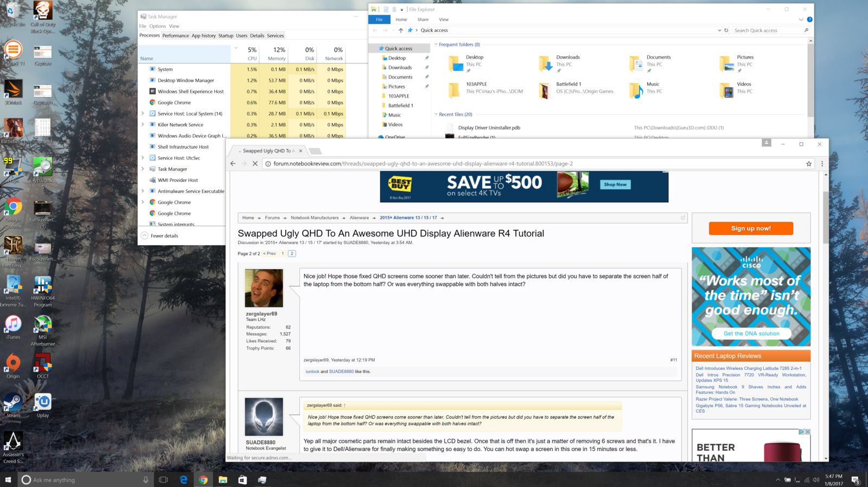Expand Service Host: Local System row
Image resolution: width=868 pixels, height=487 pixels.
pos(143,114)
